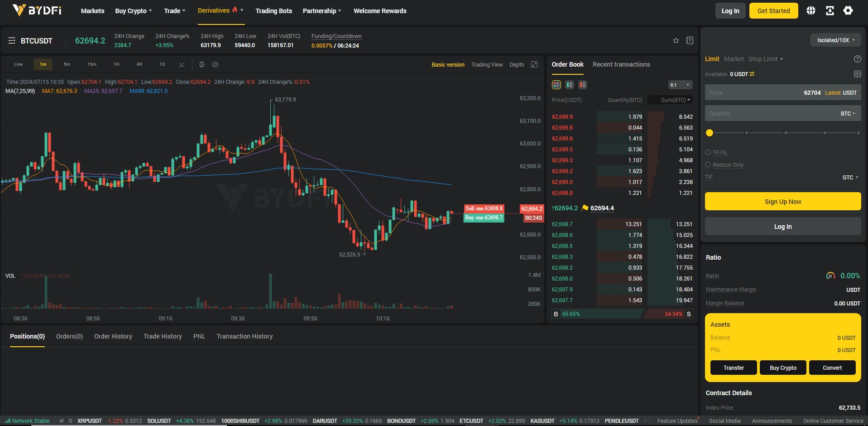This screenshot has height=426, width=868.
Task: Open the calculator icon
Action: tap(857, 74)
